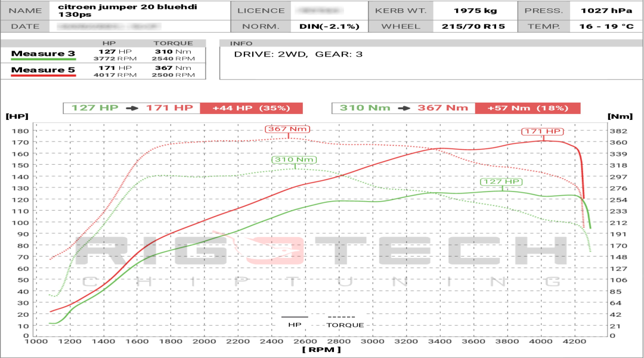This screenshot has height=358, width=644.
Task: Click the blurred licence value
Action: coord(318,11)
